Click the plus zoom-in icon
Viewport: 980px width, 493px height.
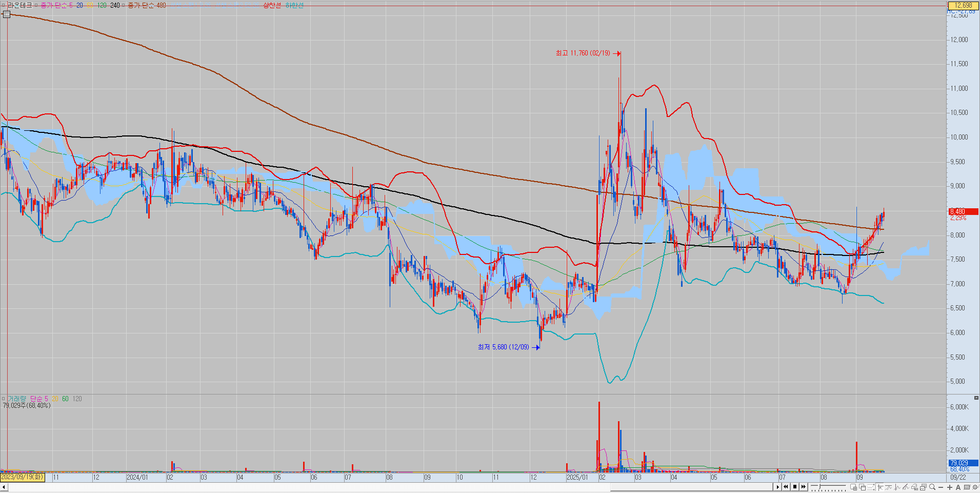click(950, 487)
